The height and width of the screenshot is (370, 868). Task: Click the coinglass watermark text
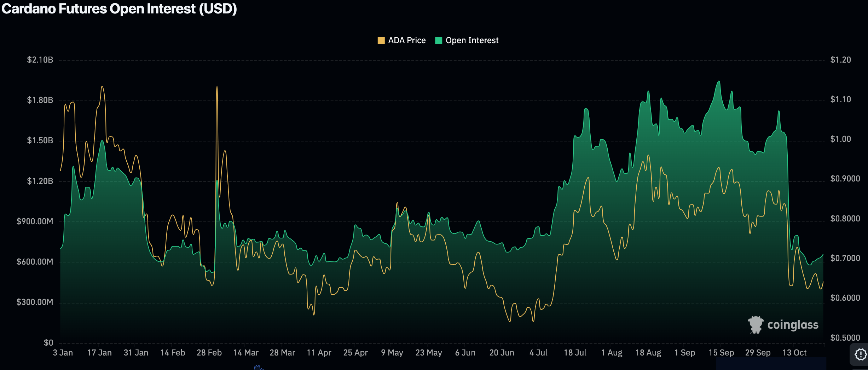click(x=793, y=325)
